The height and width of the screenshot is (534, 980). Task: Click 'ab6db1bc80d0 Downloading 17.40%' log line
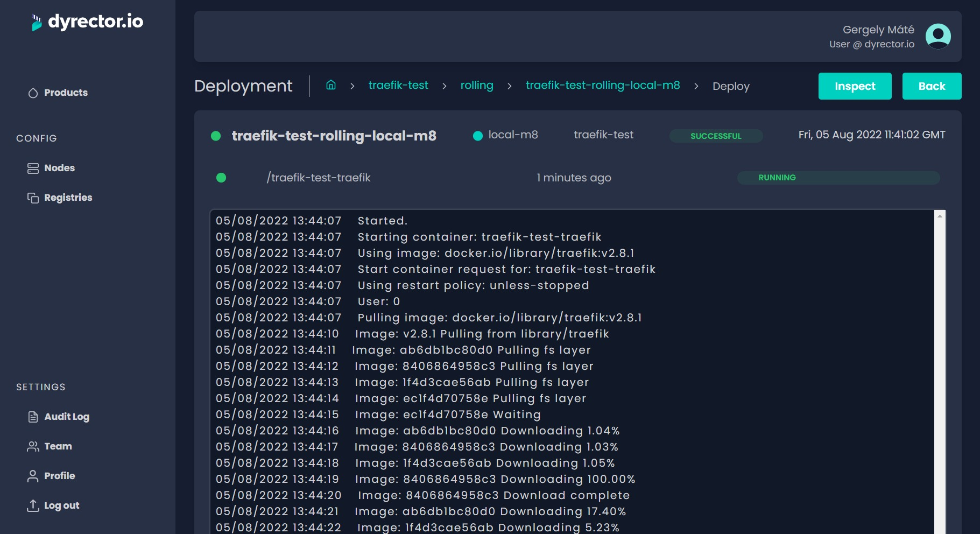pyautogui.click(x=490, y=511)
